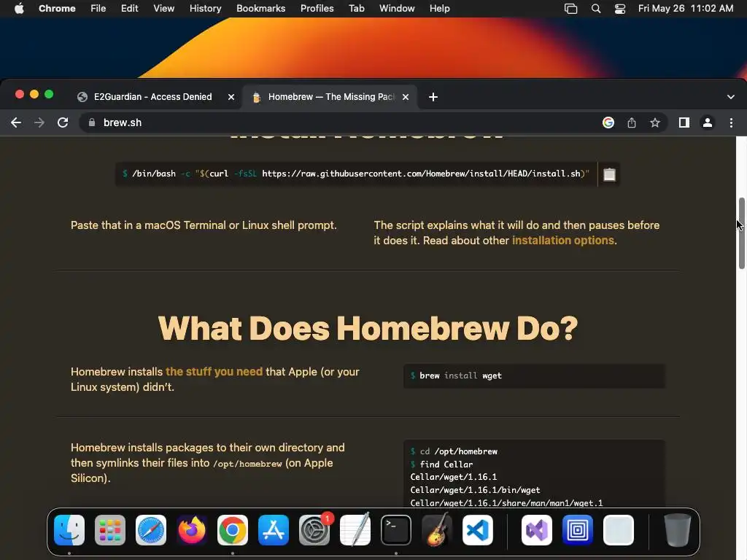Click the date and time in menu bar

pyautogui.click(x=686, y=9)
